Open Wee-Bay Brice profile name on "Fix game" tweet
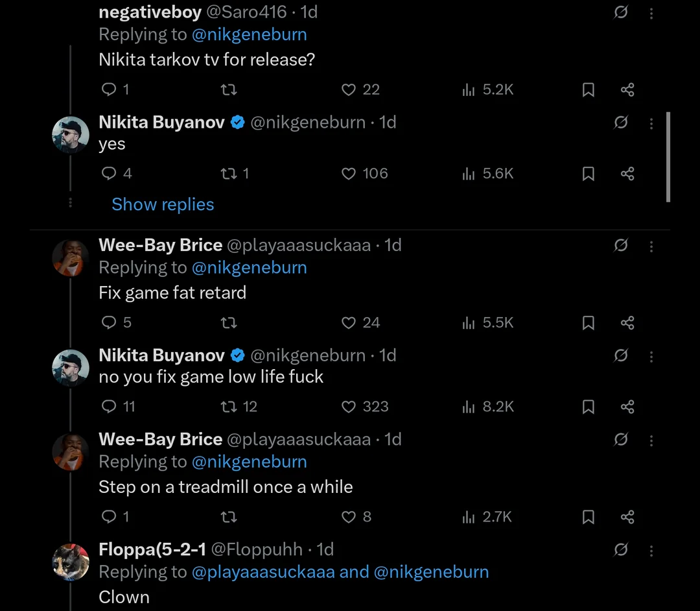Screen dimensions: 700x611 point(161,245)
